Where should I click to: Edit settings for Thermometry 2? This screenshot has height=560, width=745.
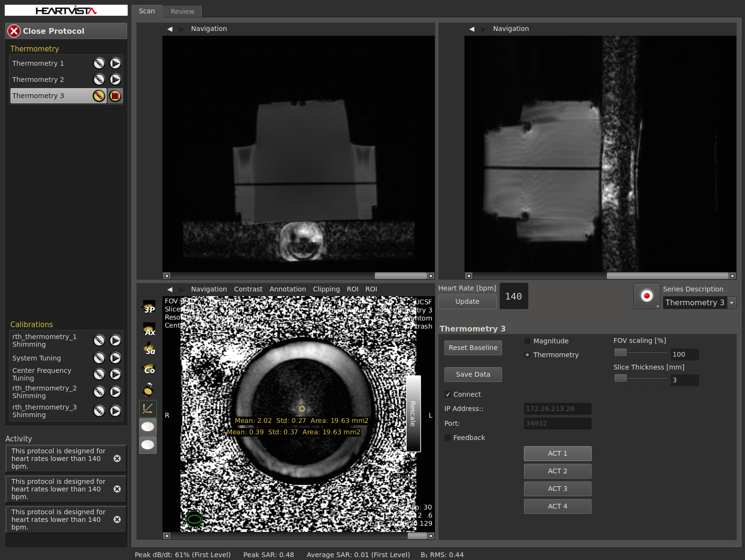[99, 80]
